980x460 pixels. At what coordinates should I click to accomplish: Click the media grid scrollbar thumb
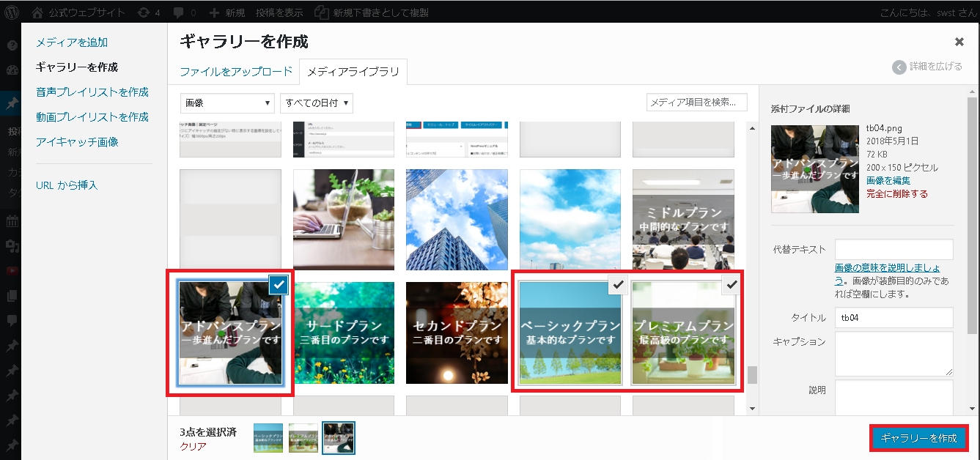pos(751,376)
